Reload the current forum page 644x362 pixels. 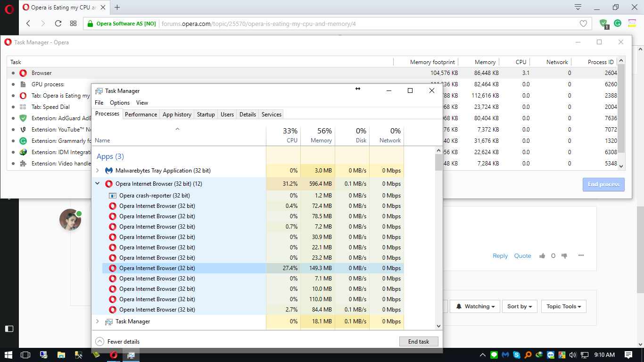pyautogui.click(x=58, y=23)
